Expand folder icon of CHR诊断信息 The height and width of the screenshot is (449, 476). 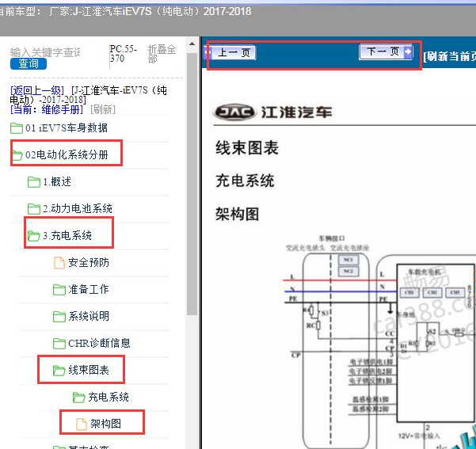click(59, 344)
